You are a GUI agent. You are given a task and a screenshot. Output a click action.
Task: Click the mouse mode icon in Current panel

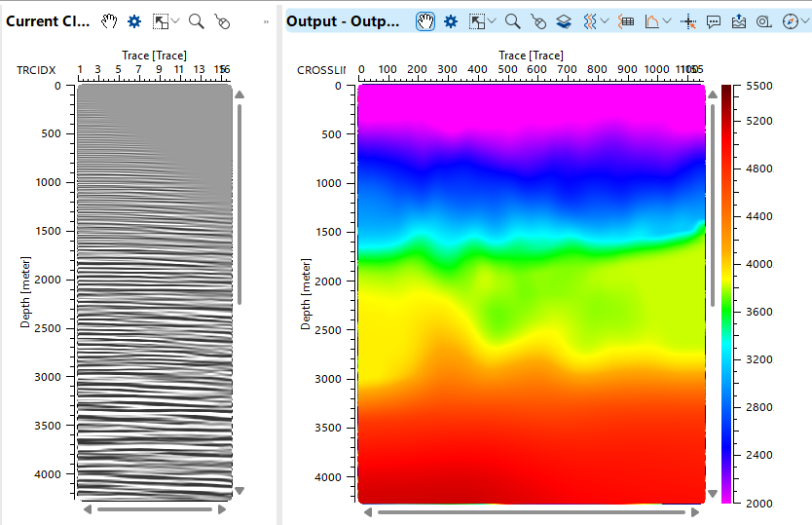tap(222, 21)
